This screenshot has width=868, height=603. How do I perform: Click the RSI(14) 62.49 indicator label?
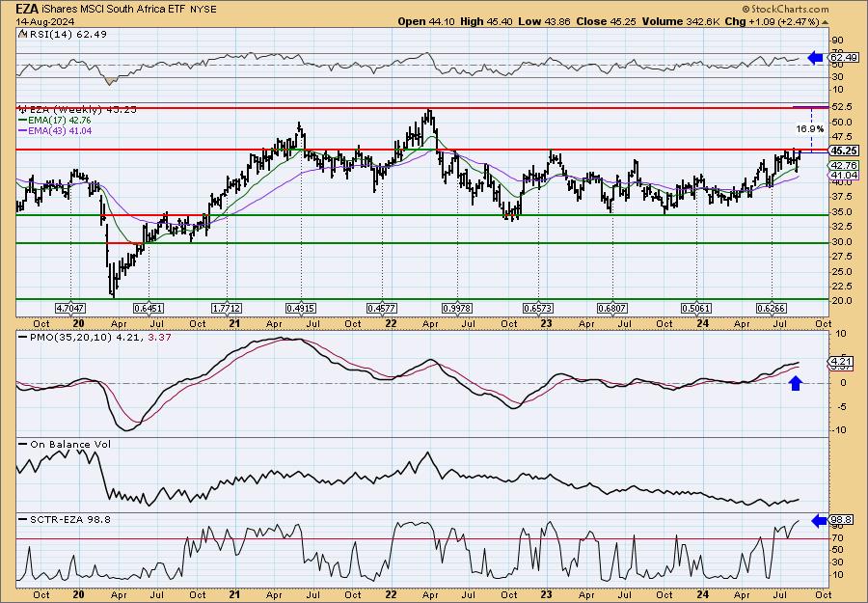(x=63, y=34)
